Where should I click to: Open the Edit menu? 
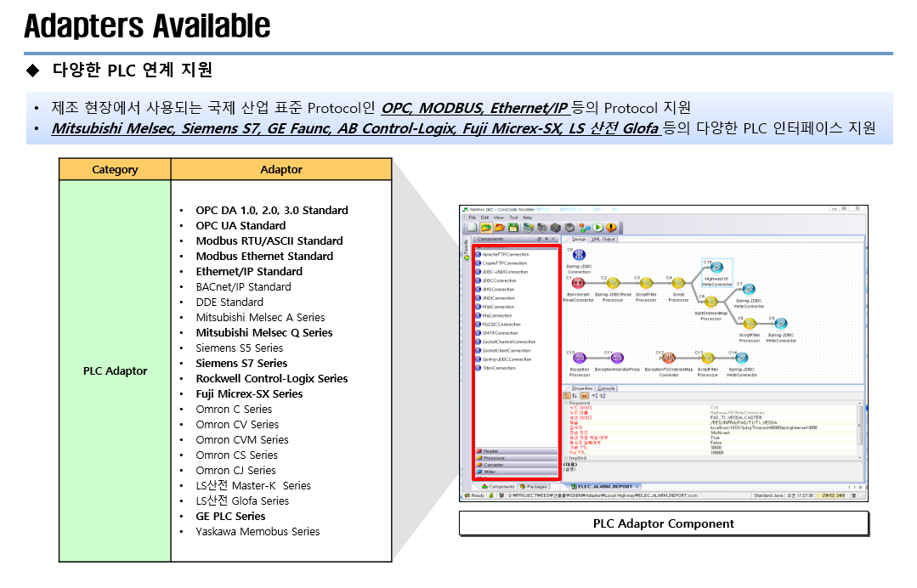tap(484, 218)
